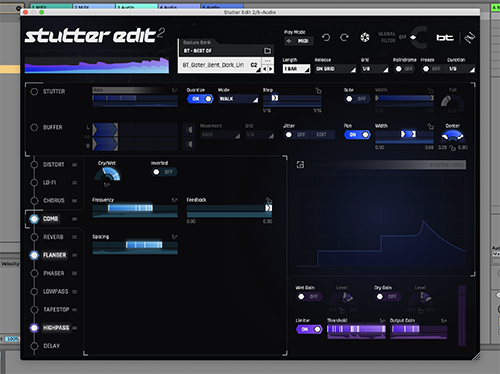Enable the Buffer module power circle
This screenshot has width=500, height=374.
tap(34, 127)
